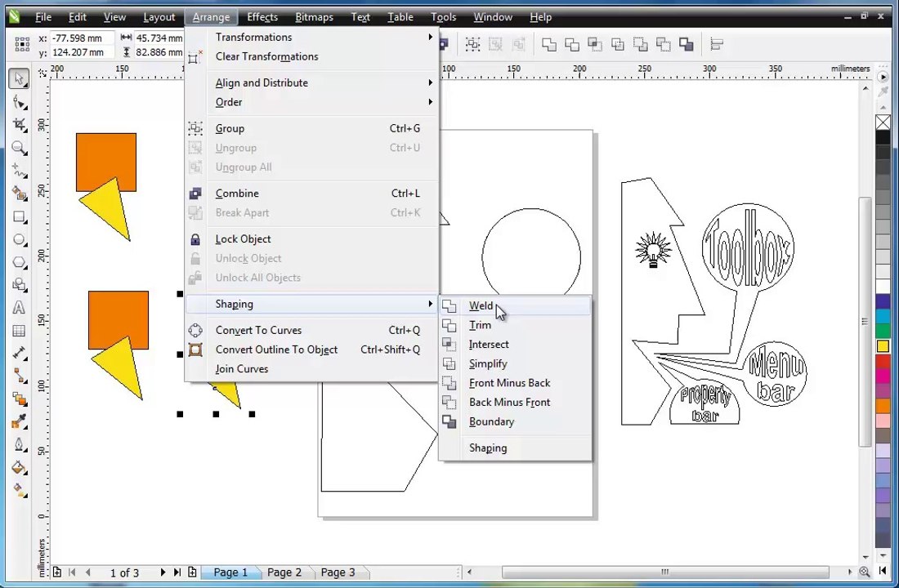Jump to the last page button

click(x=177, y=572)
